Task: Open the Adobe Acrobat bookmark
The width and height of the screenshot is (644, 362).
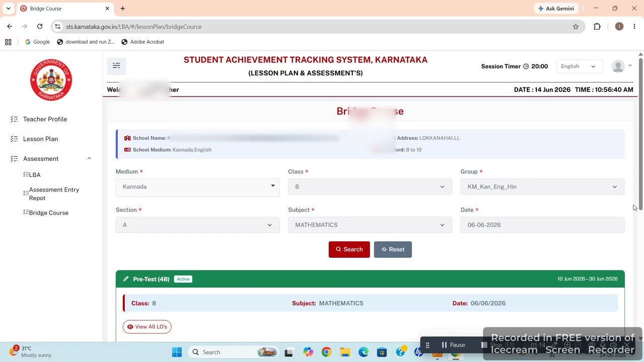Action: click(143, 42)
